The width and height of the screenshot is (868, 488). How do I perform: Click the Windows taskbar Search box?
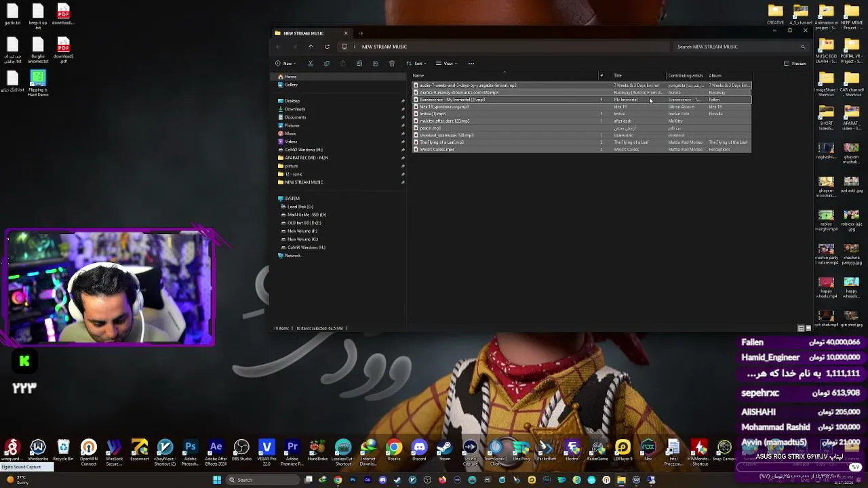pos(262,480)
